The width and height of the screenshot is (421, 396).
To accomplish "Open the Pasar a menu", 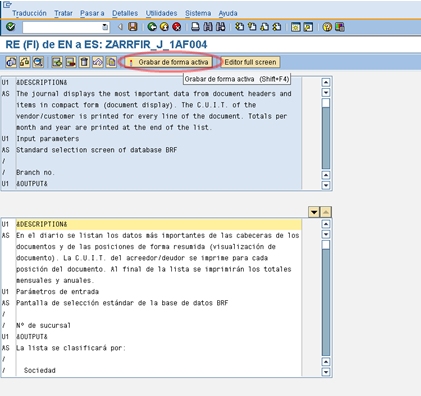I will (x=92, y=13).
